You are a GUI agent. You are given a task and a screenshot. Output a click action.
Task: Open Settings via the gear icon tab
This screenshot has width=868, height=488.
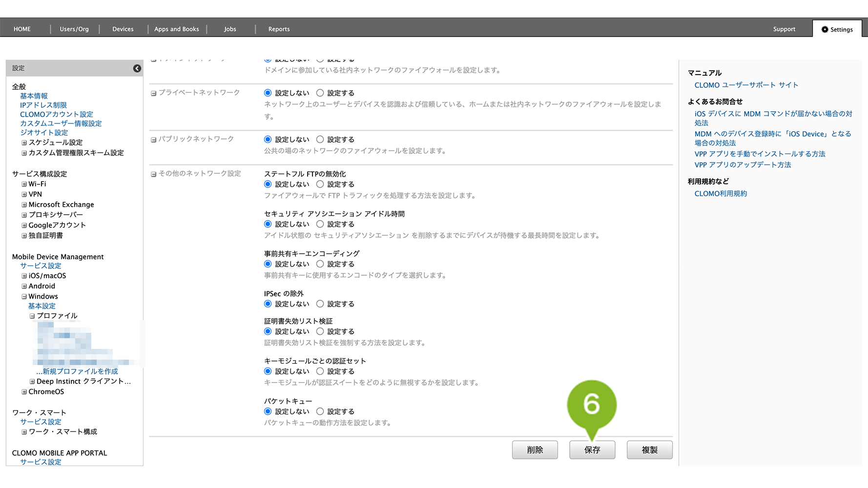[837, 29]
